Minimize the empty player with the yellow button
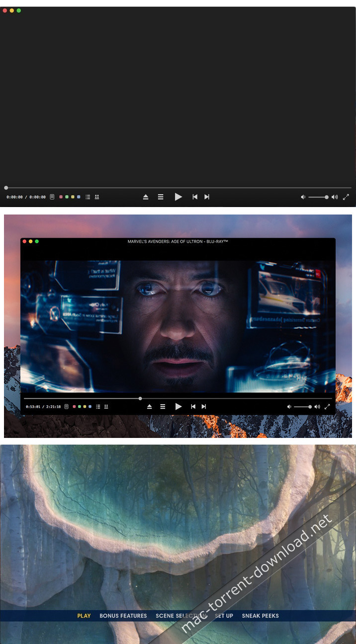Image resolution: width=356 pixels, height=644 pixels. (12, 10)
